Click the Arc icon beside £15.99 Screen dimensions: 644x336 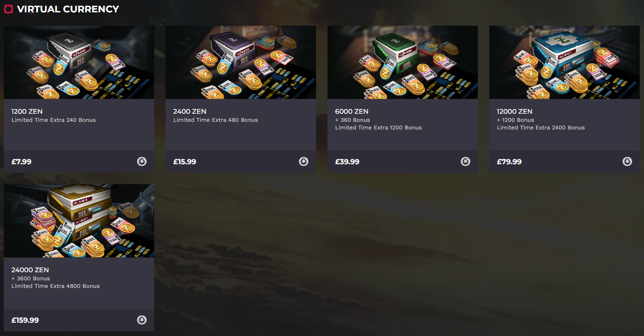304,161
